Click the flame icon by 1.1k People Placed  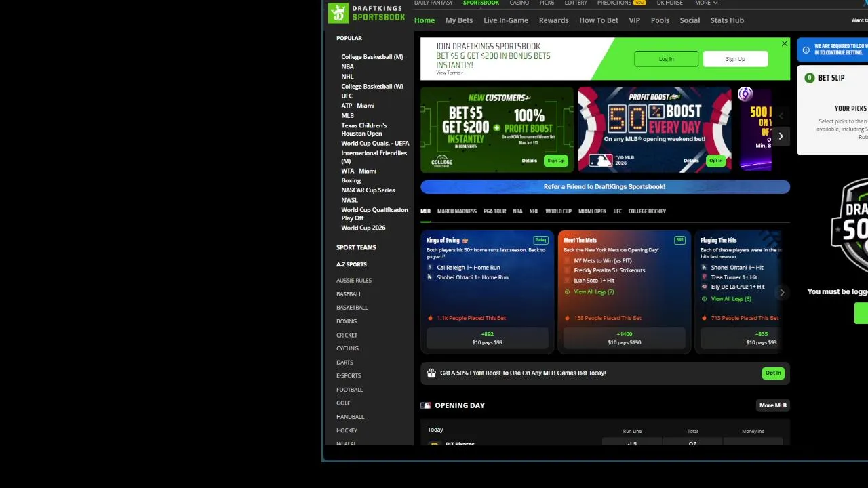point(430,318)
